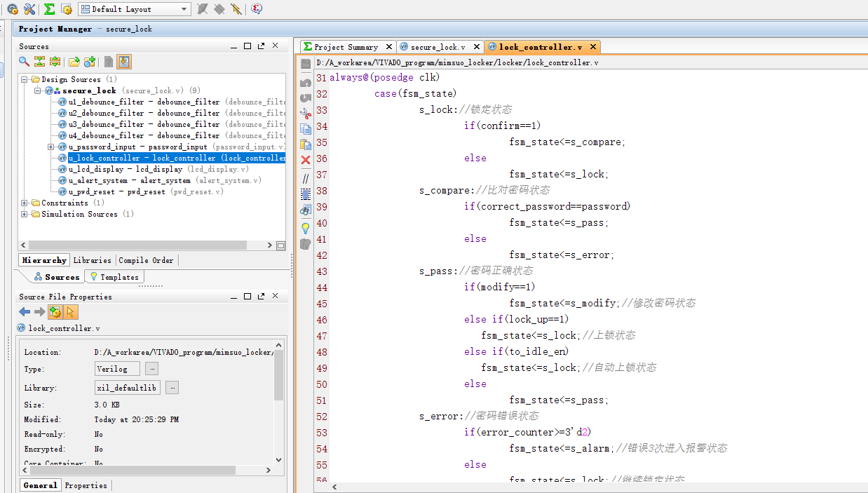
Task: Click the Library field browse button next to xil_defaultlib
Action: click(x=172, y=388)
